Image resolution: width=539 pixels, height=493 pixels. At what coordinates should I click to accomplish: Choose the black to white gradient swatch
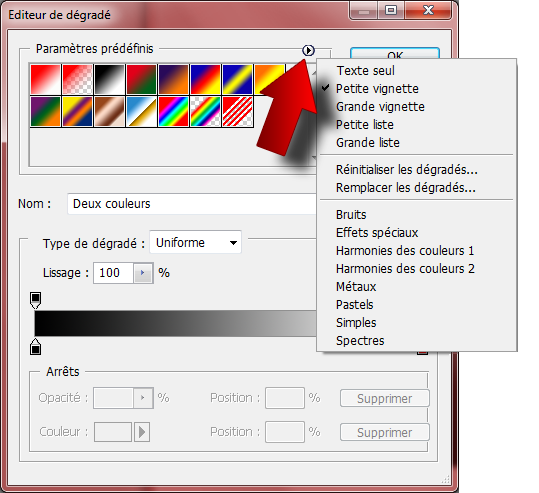(109, 79)
